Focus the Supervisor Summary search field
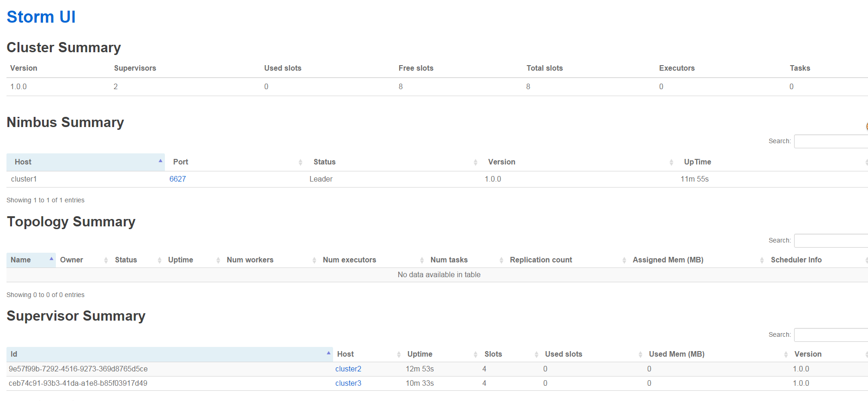The width and height of the screenshot is (868, 401). click(x=831, y=335)
